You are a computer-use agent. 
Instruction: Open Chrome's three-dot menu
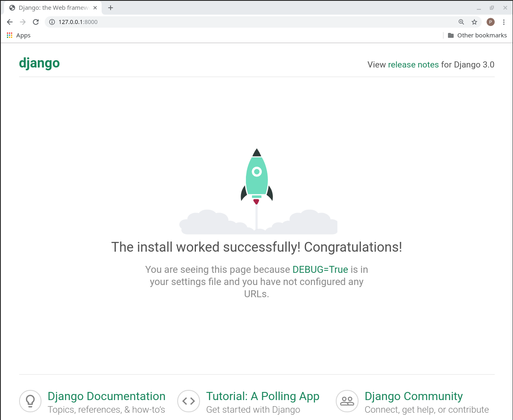504,22
